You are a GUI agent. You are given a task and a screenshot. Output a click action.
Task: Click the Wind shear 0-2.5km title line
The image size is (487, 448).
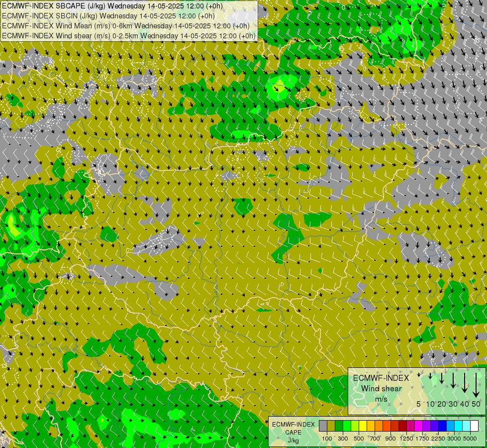[x=128, y=36]
